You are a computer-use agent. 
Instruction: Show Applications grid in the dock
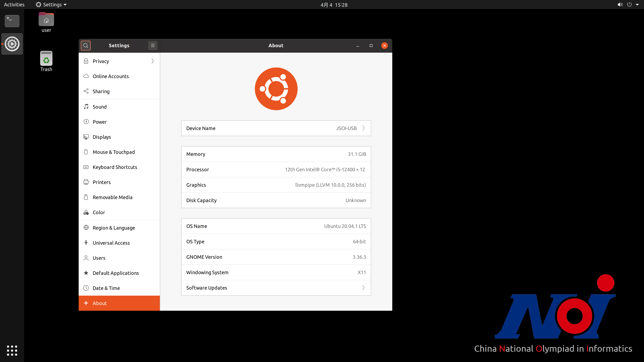[x=12, y=350]
